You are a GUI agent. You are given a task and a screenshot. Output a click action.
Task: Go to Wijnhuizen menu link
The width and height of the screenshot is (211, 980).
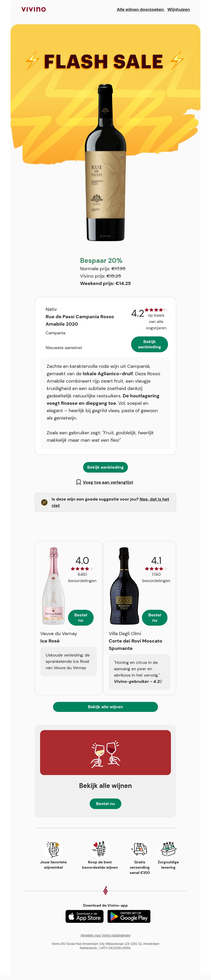coord(178,9)
